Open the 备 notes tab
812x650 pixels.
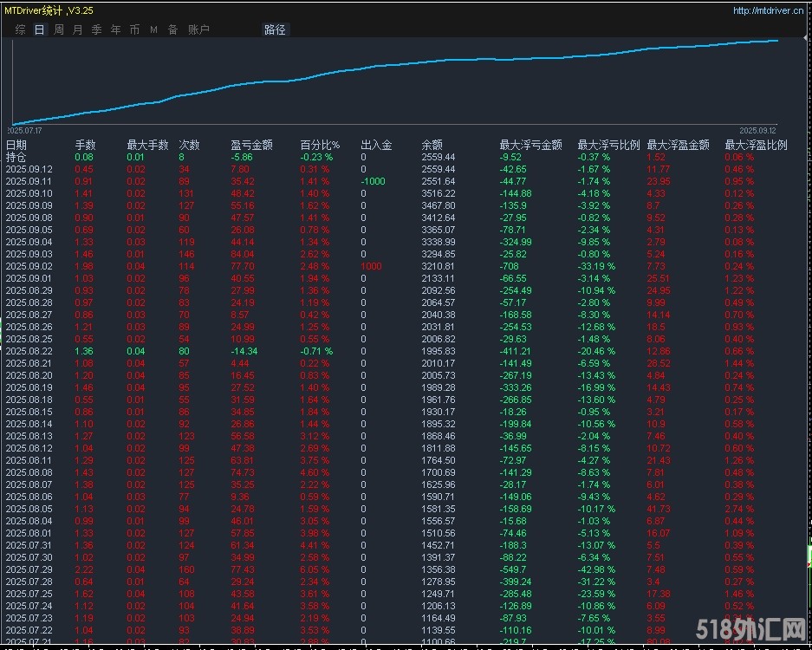click(x=172, y=29)
